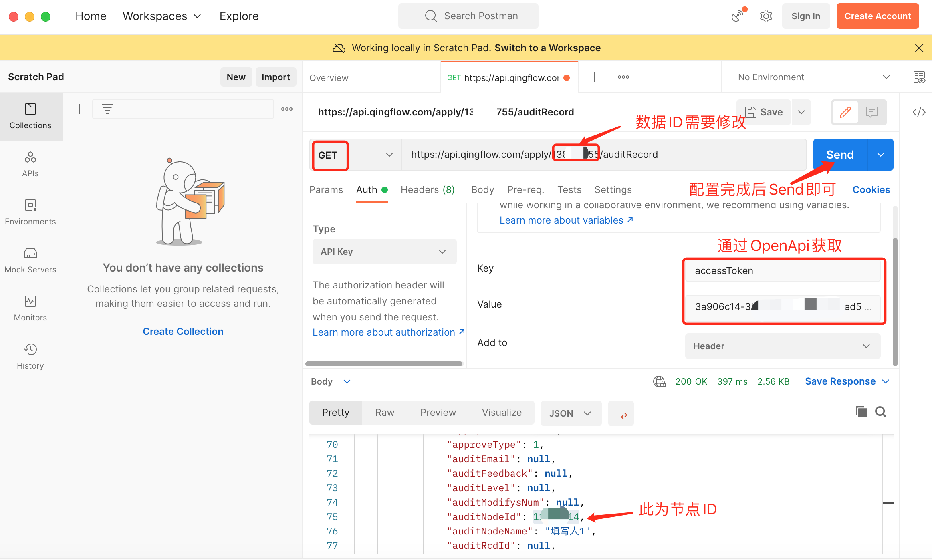
Task: Switch to the Settings tab
Action: click(613, 189)
